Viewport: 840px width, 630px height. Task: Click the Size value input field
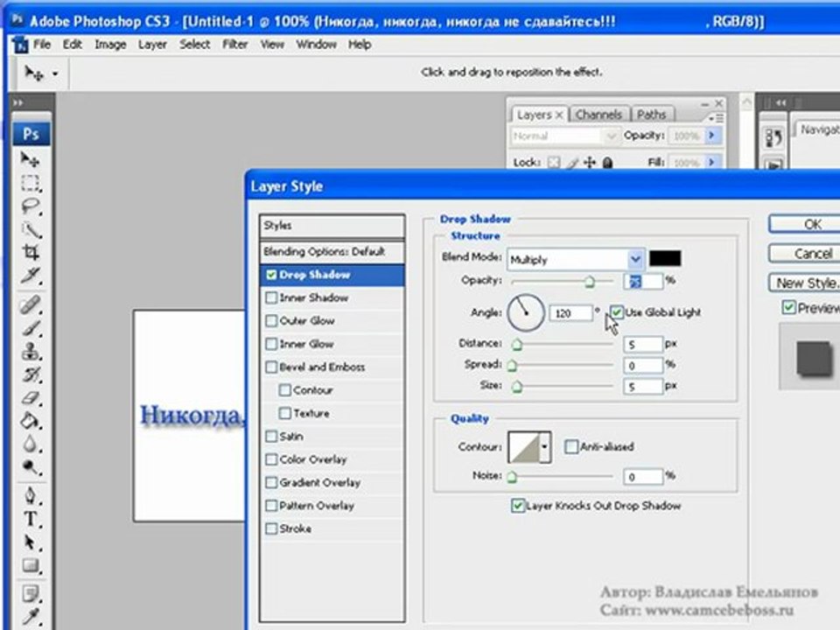643,386
